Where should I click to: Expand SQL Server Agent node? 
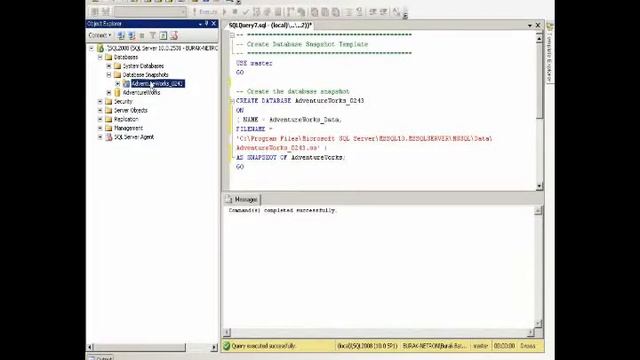pyautogui.click(x=100, y=137)
